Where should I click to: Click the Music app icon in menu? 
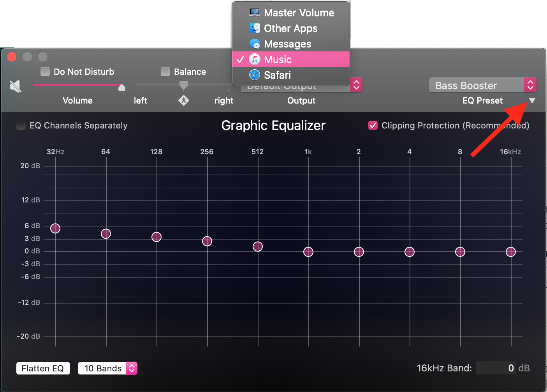(255, 59)
